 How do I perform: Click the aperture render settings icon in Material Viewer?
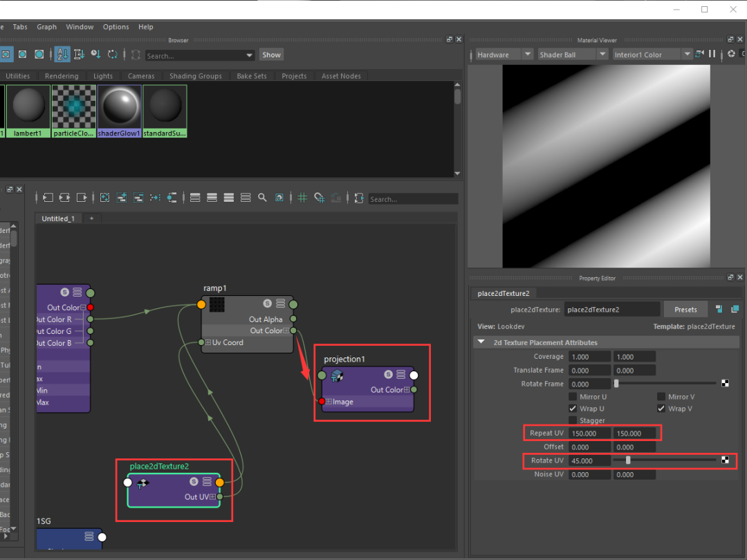coord(731,54)
